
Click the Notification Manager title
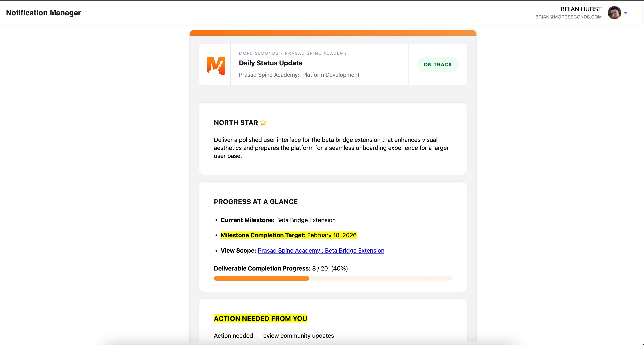pyautogui.click(x=43, y=13)
